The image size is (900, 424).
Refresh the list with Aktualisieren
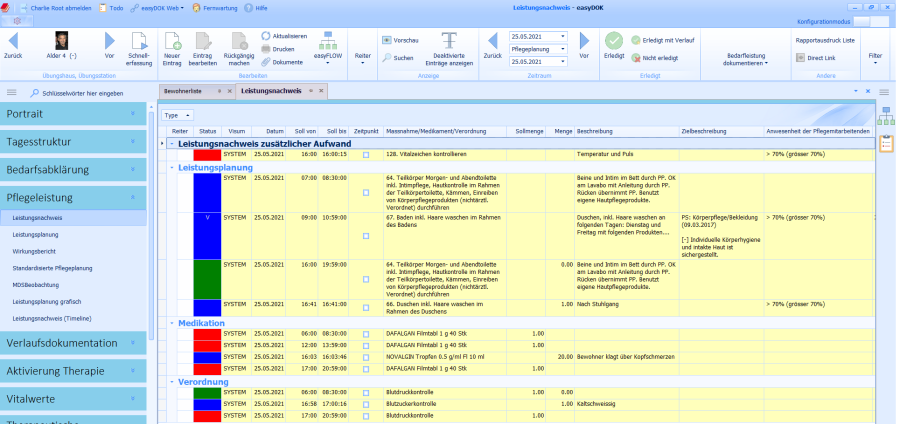click(x=282, y=35)
